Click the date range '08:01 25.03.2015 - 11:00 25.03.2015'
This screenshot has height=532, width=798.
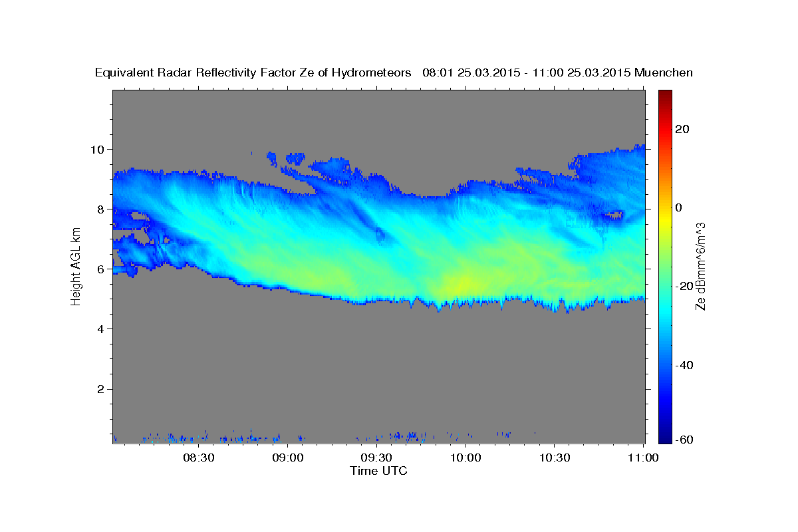click(x=527, y=72)
